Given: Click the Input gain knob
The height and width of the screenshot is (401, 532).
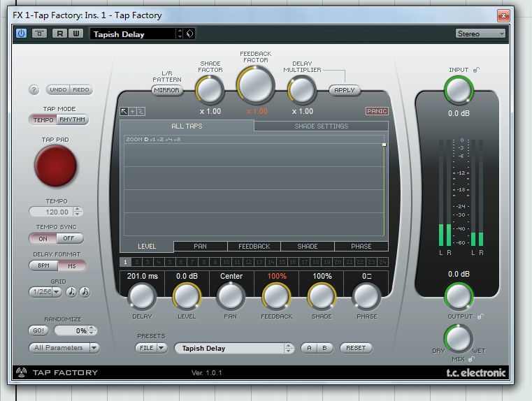Looking at the screenshot, I should coord(459,90).
